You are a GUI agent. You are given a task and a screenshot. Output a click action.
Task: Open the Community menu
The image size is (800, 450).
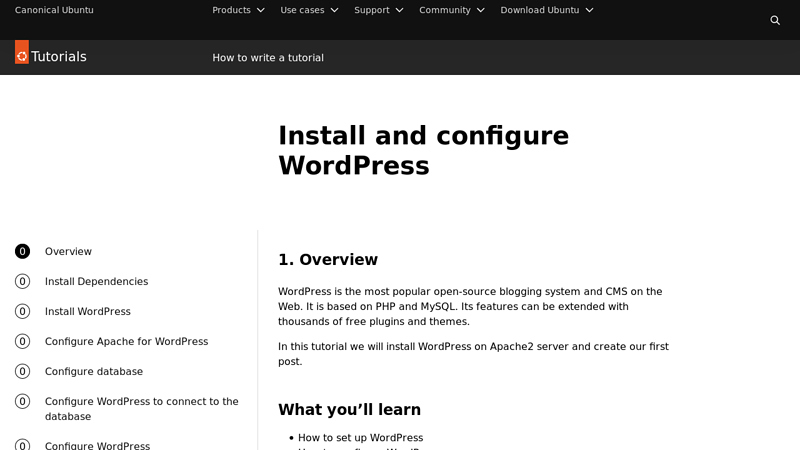[x=452, y=10]
